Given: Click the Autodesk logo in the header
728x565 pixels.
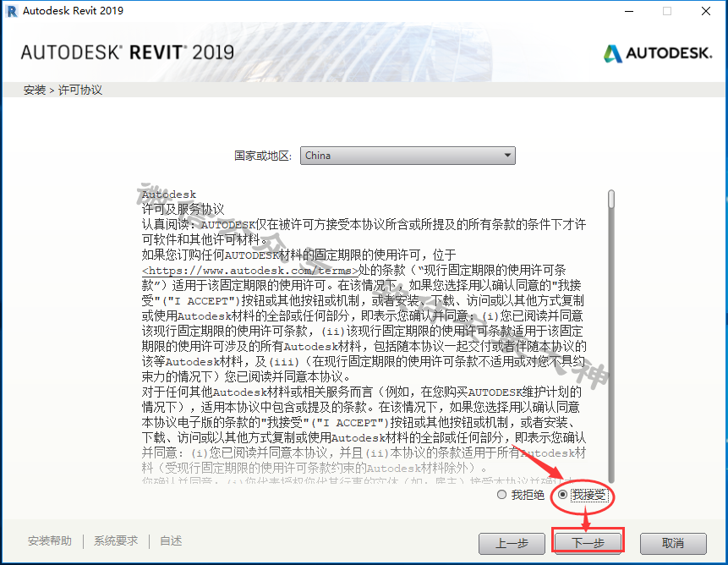Looking at the screenshot, I should (658, 53).
